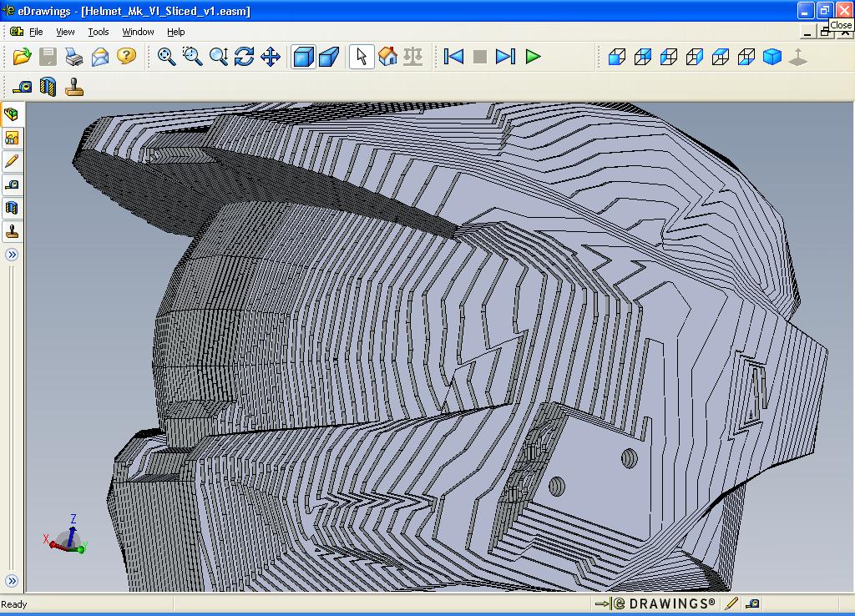Viewport: 855px width, 616px height.
Task: Select Section tool in the second toolbar row
Action: point(48,87)
